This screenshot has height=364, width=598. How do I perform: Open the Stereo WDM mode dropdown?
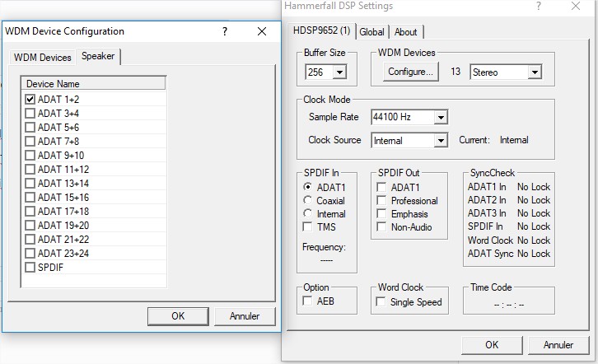(x=535, y=72)
